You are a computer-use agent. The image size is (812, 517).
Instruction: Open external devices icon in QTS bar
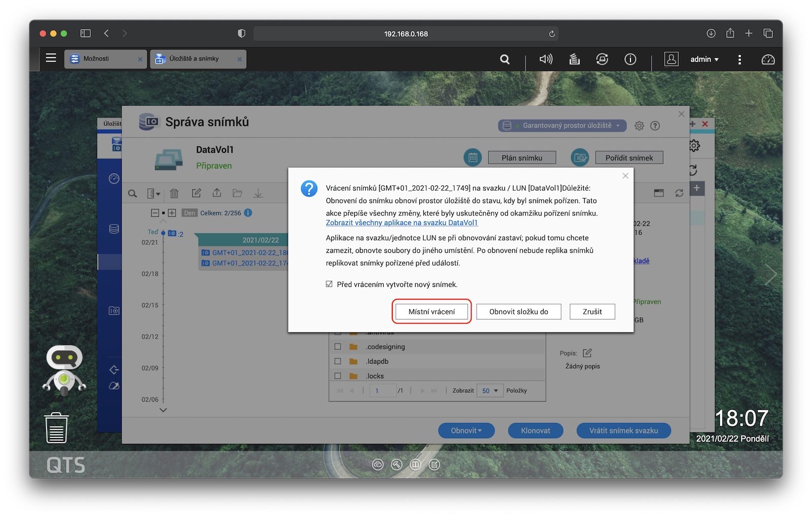pyautogui.click(x=602, y=59)
